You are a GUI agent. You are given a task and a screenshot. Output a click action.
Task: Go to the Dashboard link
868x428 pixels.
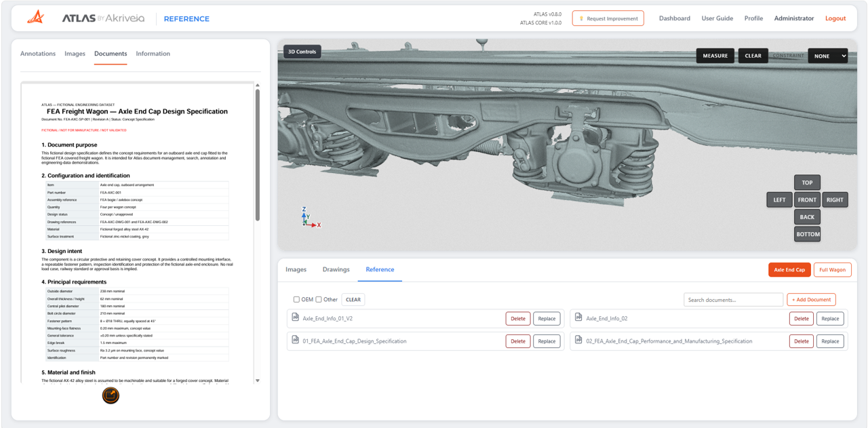coord(675,18)
